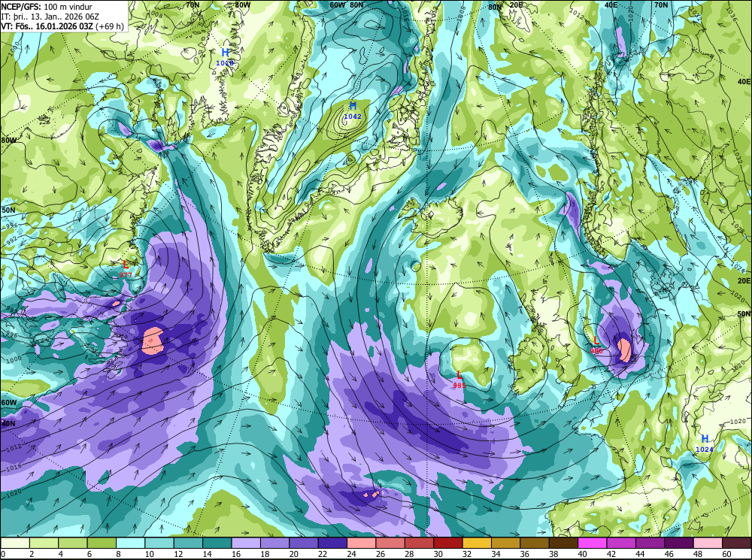Select the 24–26 salmon pink legend swatch
This screenshot has height=560, width=752.
pyautogui.click(x=362, y=543)
